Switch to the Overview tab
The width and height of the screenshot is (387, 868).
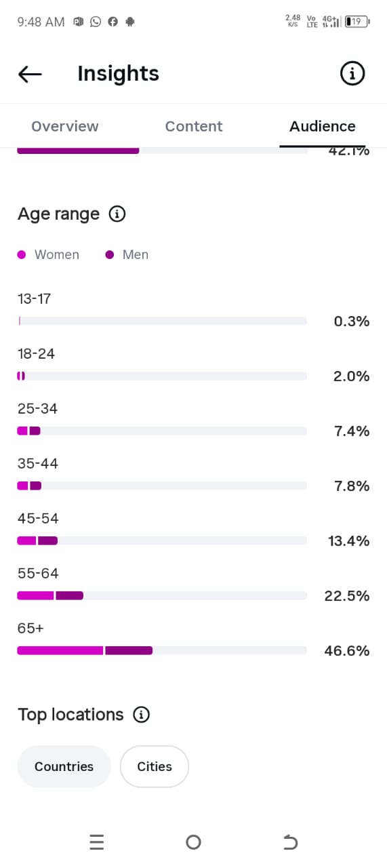tap(65, 126)
